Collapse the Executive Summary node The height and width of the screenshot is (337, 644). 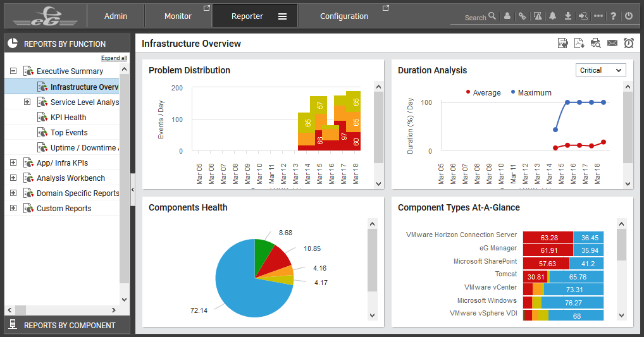click(13, 71)
